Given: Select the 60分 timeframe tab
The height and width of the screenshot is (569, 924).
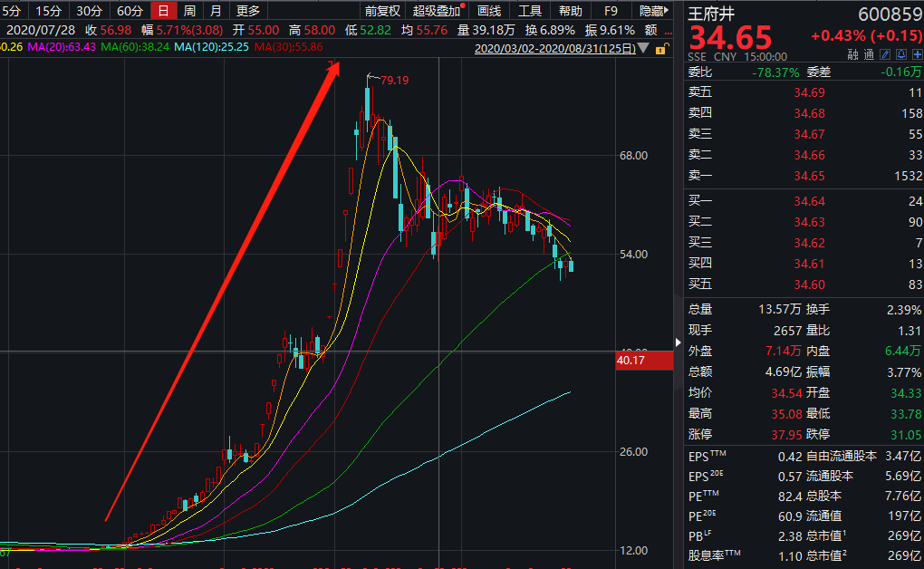Looking at the screenshot, I should pyautogui.click(x=130, y=11).
